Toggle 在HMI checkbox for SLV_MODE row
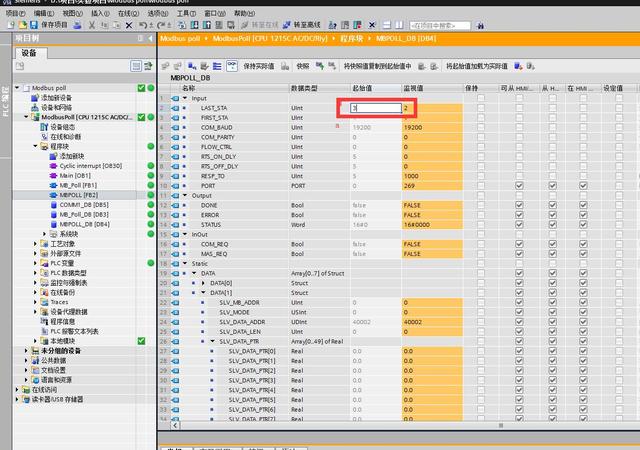Screen dimensions: 640x450 coord(583,312)
